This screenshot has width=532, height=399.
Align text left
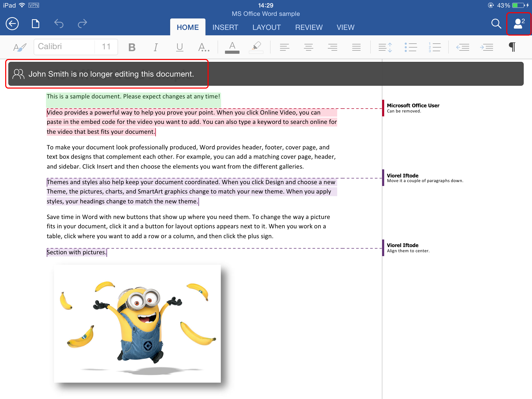click(284, 47)
